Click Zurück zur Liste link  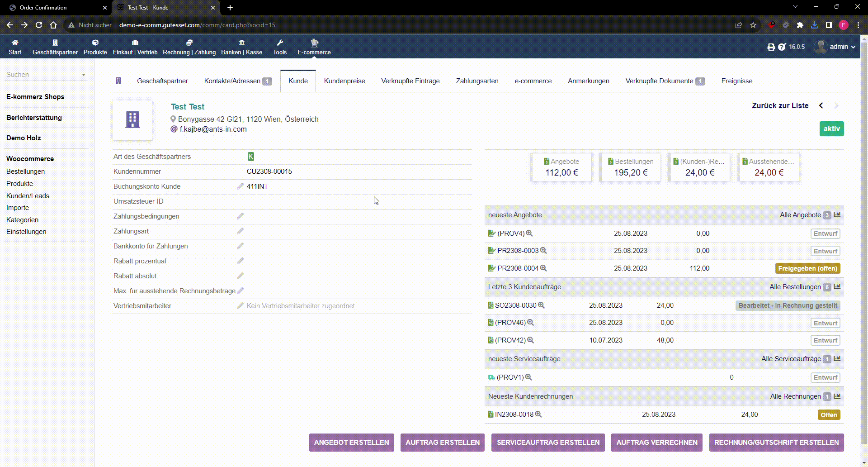780,105
